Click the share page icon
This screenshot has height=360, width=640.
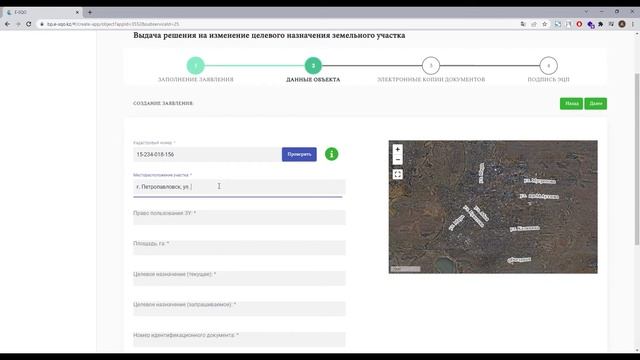click(533, 24)
